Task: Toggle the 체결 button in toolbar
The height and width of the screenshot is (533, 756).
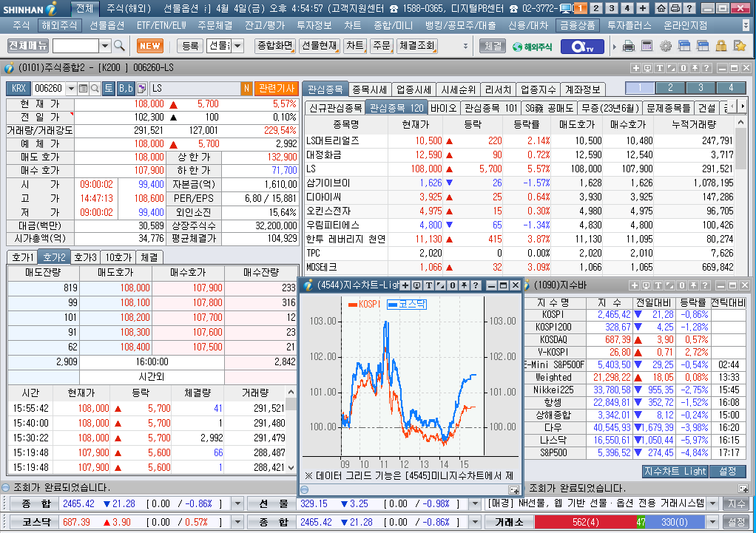Action: [493, 46]
